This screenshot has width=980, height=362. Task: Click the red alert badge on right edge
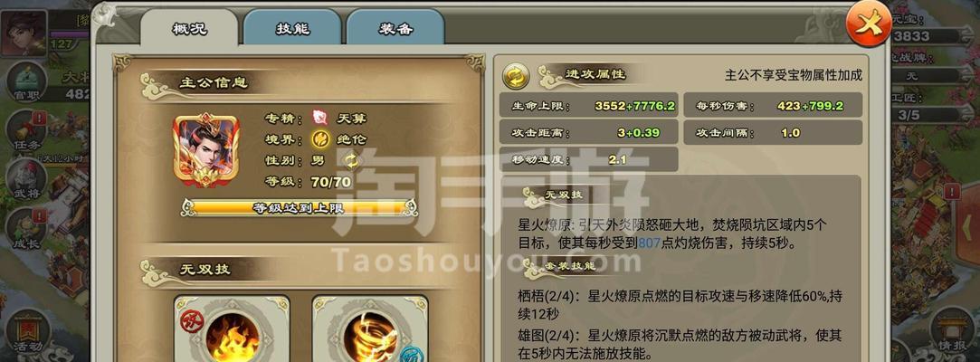[952, 191]
